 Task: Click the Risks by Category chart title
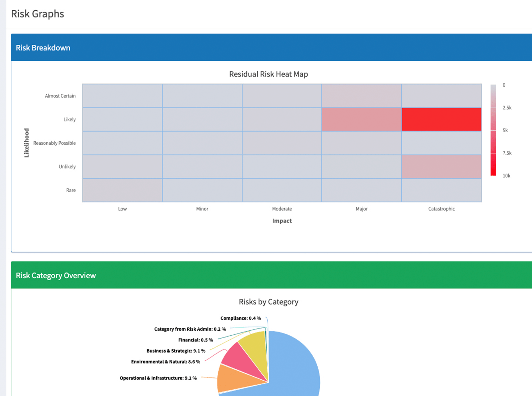pos(268,302)
